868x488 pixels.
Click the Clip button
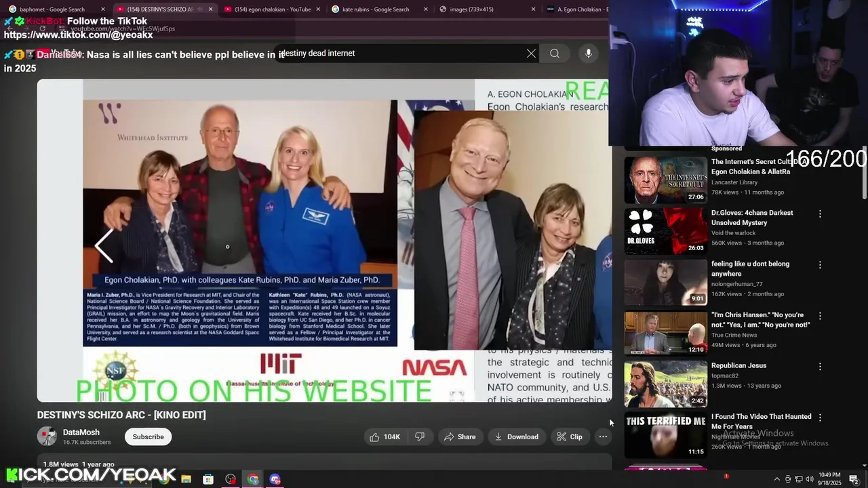coord(570,437)
